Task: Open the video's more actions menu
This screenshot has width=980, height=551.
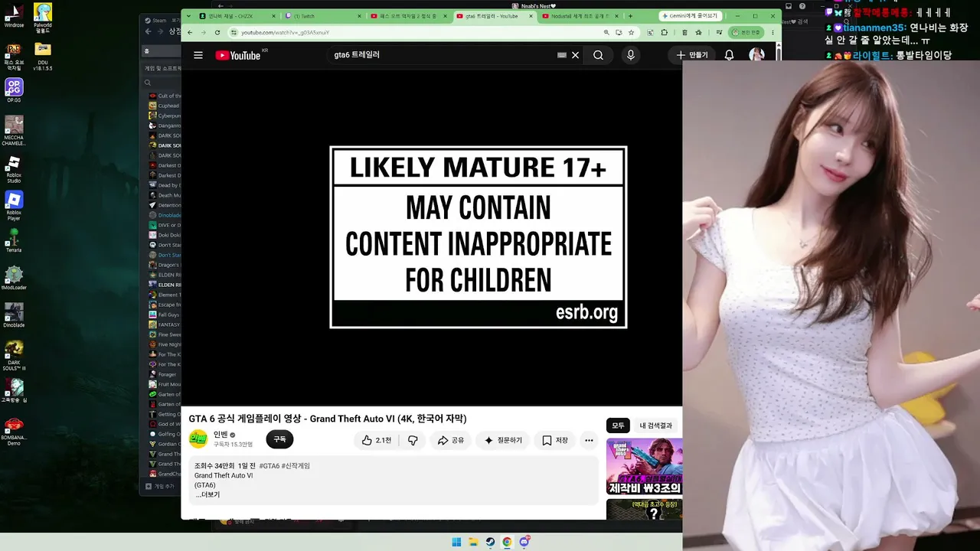Action: click(589, 440)
